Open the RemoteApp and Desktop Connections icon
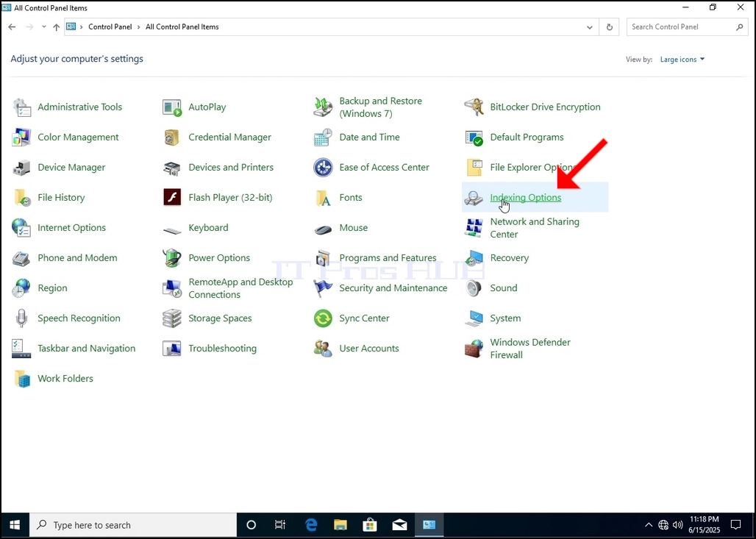The height and width of the screenshot is (539, 756). tap(172, 288)
